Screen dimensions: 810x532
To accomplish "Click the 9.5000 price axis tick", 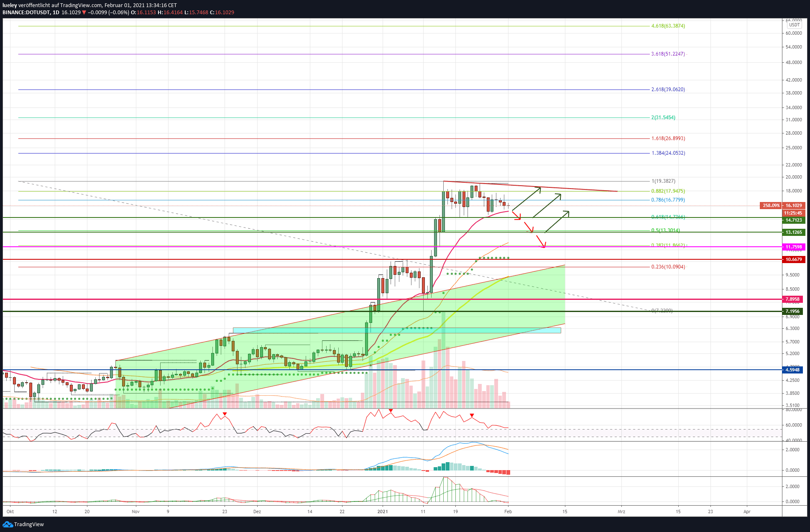I will (x=792, y=275).
